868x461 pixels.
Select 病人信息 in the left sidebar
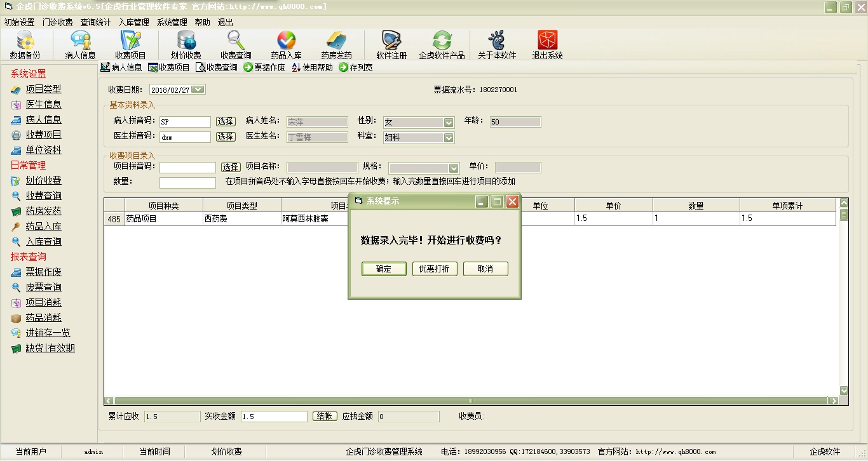point(43,120)
